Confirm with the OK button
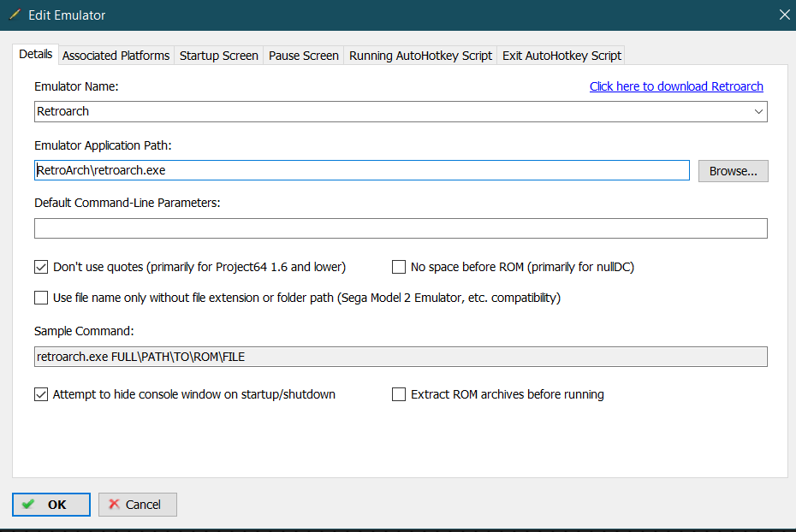 51,505
